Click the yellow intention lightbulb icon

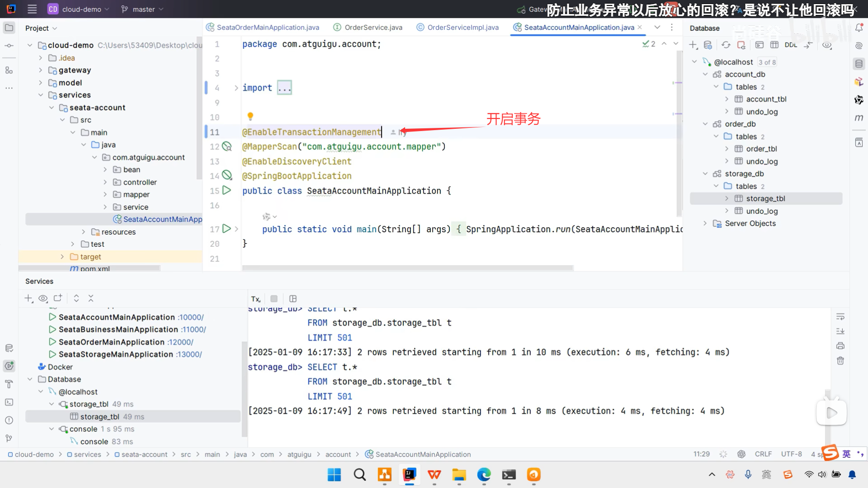click(250, 116)
